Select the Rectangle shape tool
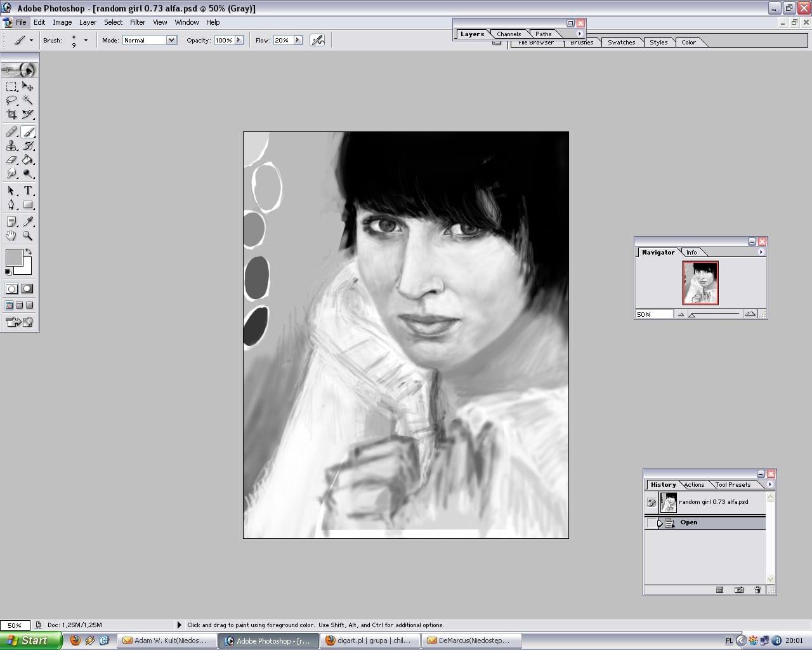 tap(28, 204)
